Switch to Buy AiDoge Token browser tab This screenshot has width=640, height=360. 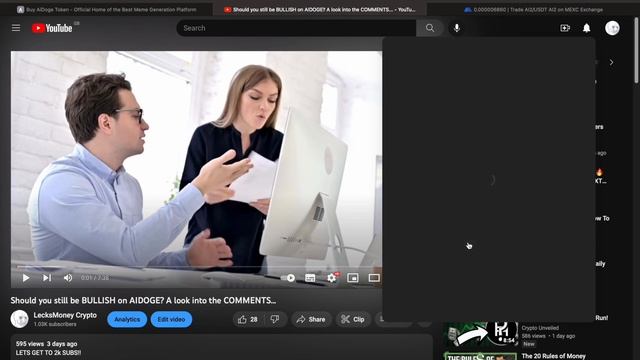[x=107, y=9]
